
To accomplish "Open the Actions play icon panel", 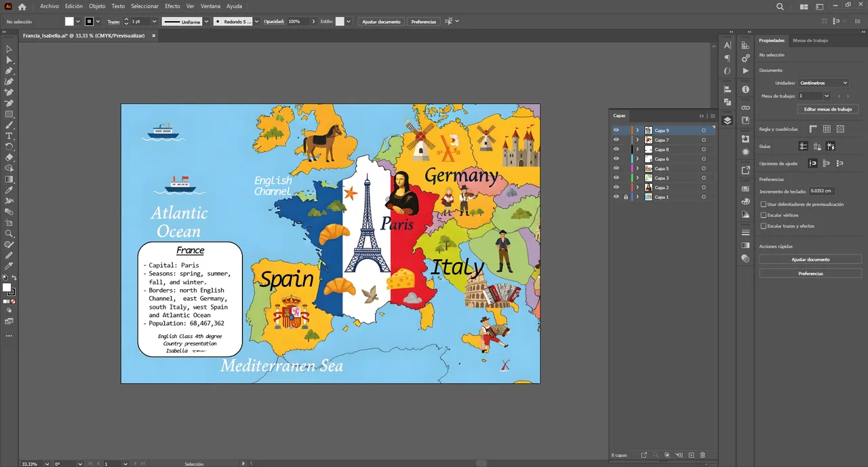I will click(x=745, y=71).
